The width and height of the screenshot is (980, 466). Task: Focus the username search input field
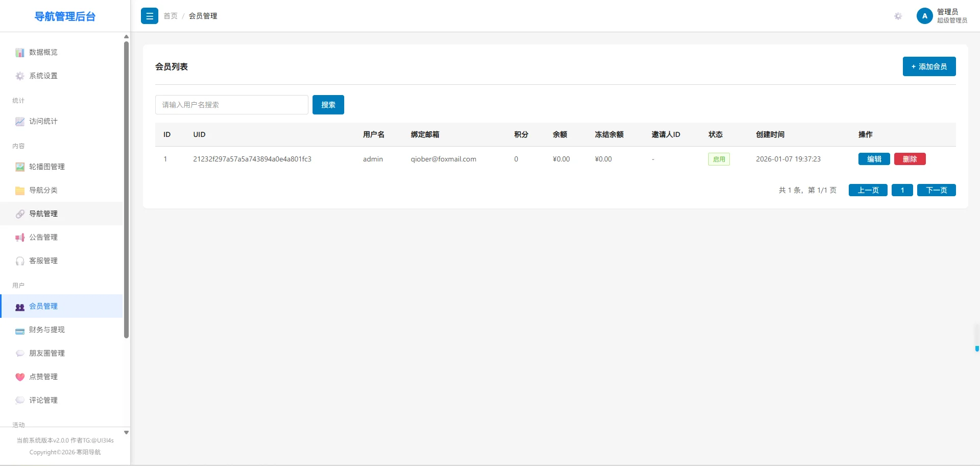231,105
